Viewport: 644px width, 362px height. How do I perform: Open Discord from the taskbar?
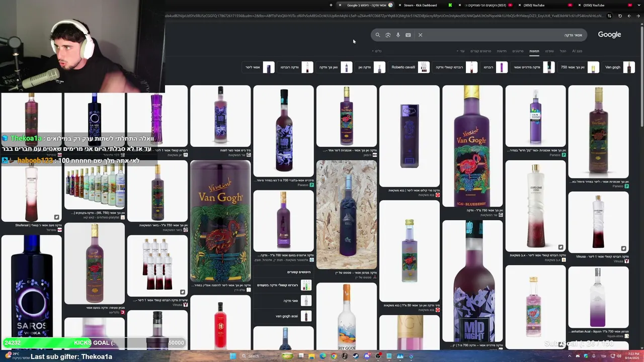(367, 356)
